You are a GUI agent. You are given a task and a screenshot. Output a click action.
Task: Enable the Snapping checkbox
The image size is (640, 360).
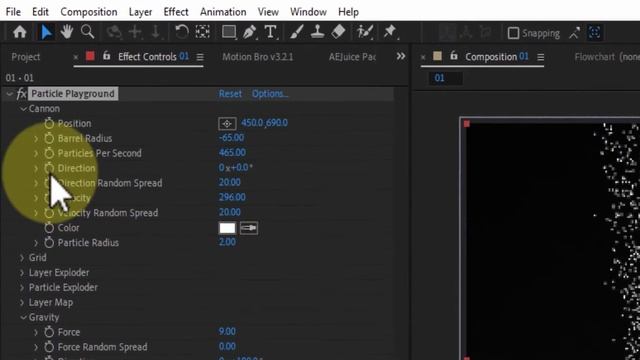[x=513, y=33]
